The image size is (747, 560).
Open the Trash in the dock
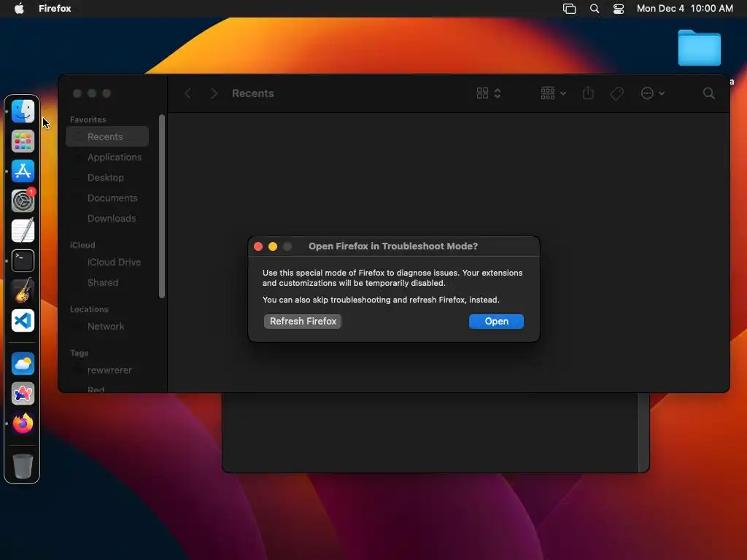pyautogui.click(x=23, y=466)
